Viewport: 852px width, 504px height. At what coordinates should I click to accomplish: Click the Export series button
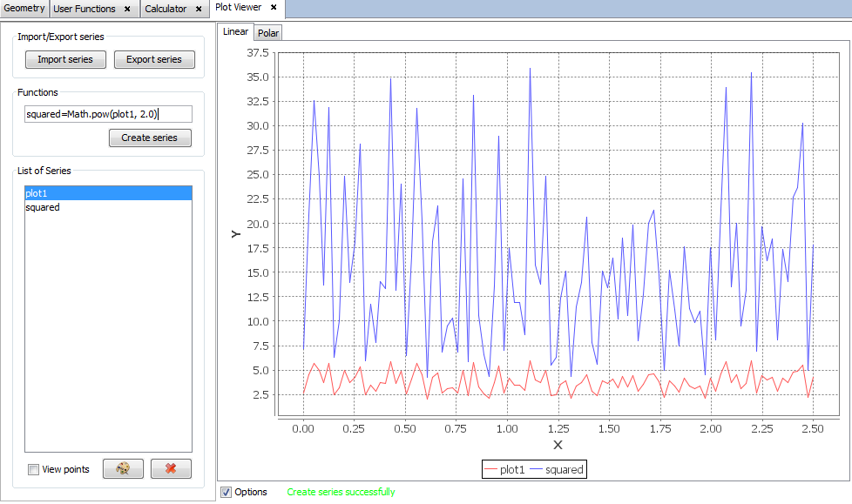coord(154,59)
